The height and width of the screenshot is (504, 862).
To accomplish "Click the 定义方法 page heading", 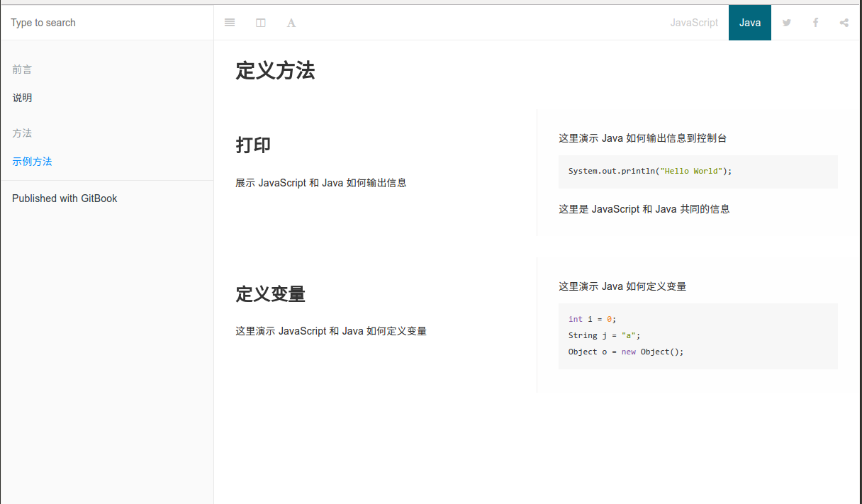I will point(275,71).
